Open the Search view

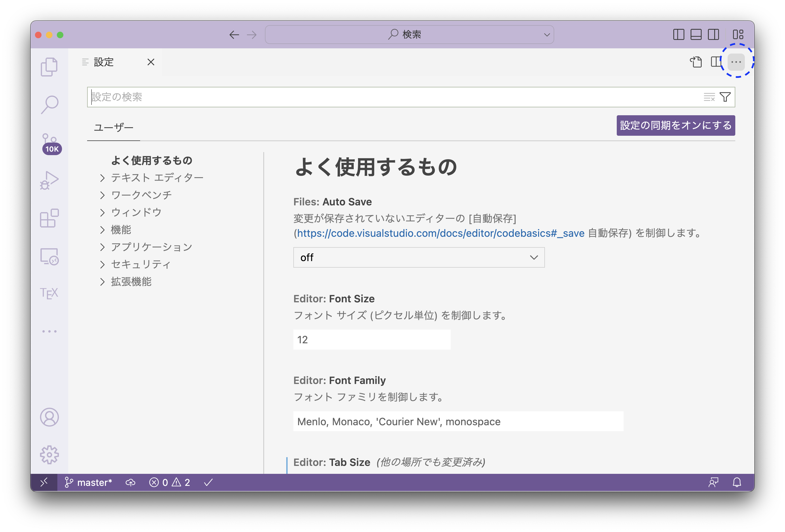click(x=50, y=104)
